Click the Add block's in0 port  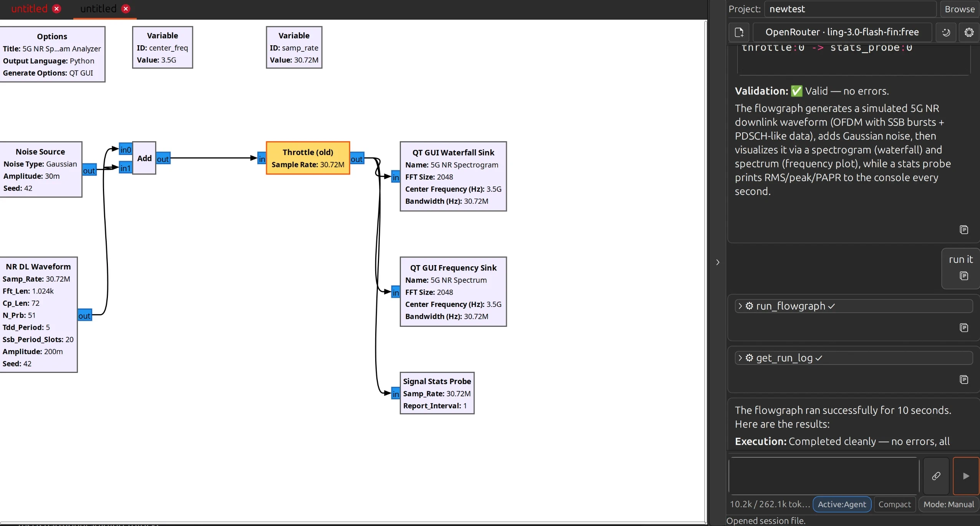pos(126,149)
